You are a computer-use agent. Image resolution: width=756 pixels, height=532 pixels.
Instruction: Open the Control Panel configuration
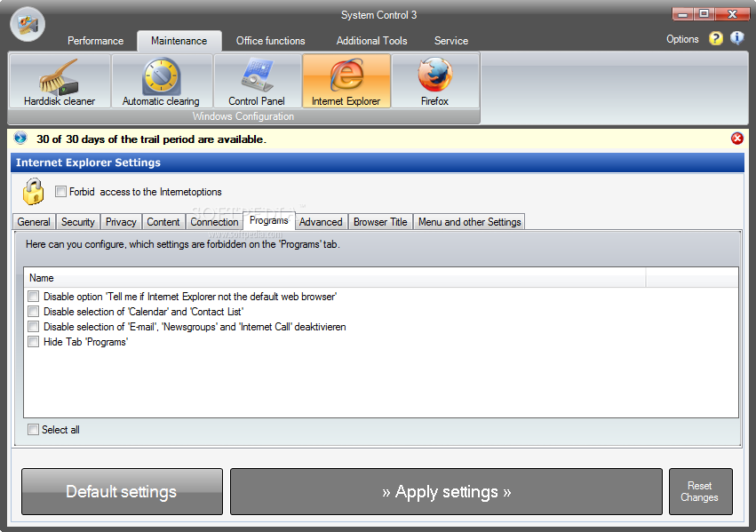pos(257,81)
